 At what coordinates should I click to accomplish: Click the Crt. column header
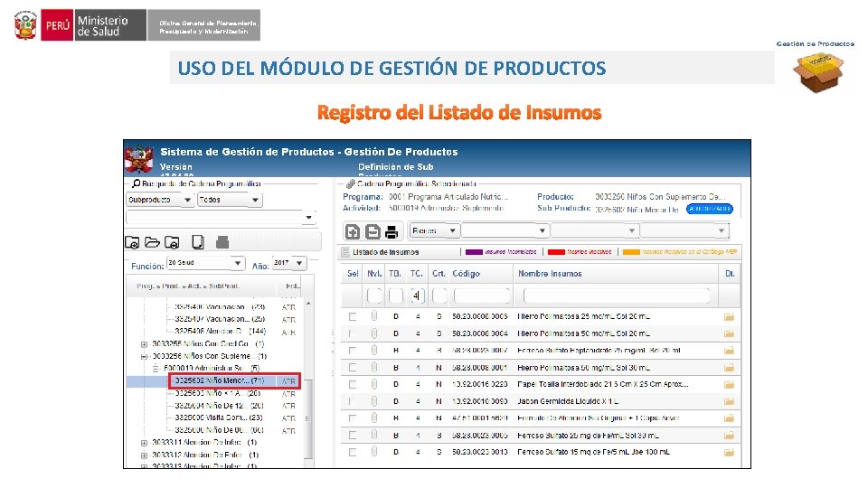[439, 274]
